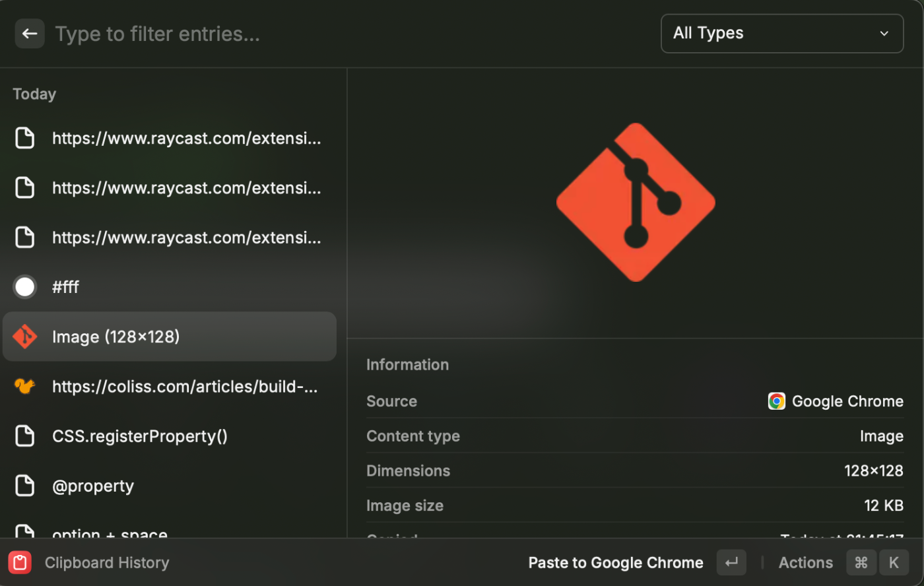Click the large Git logo preview image

tap(636, 202)
